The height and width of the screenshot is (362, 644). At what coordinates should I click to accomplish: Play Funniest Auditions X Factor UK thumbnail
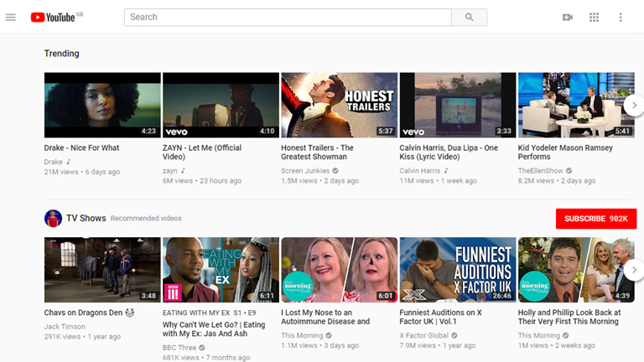pos(457,270)
